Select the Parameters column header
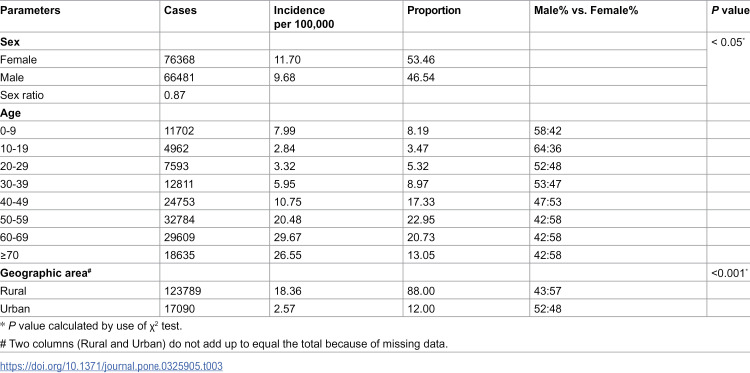This screenshot has height=373, width=750. (x=30, y=11)
